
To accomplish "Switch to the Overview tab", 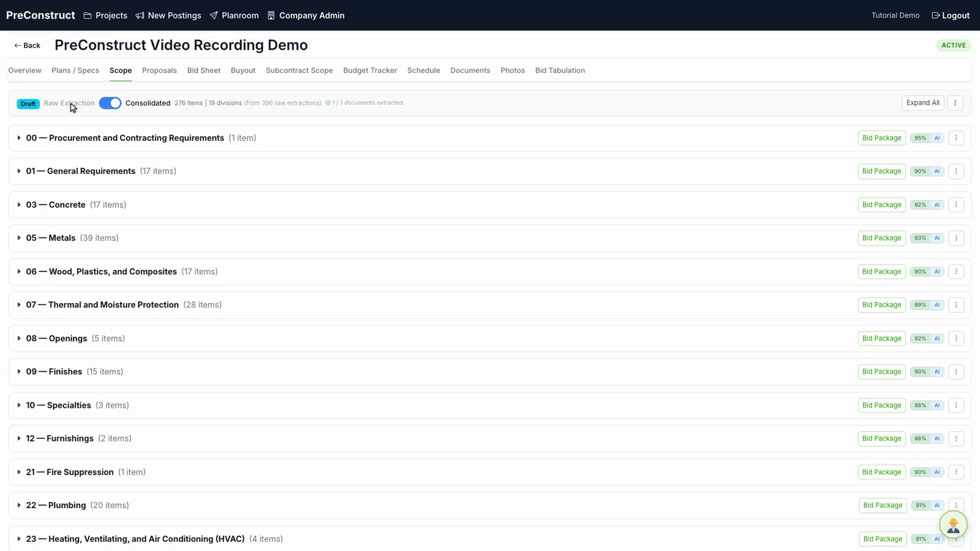I will (x=24, y=70).
